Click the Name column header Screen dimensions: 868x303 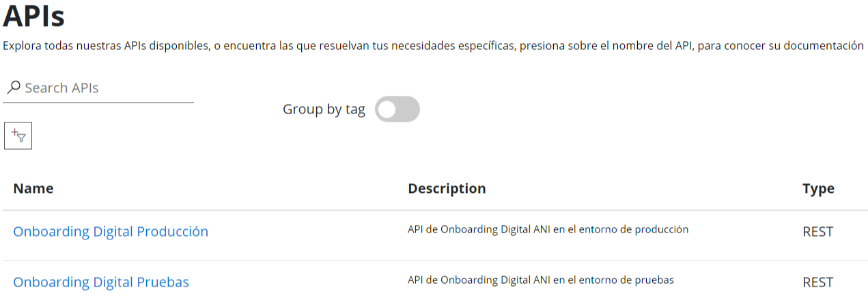[33, 189]
